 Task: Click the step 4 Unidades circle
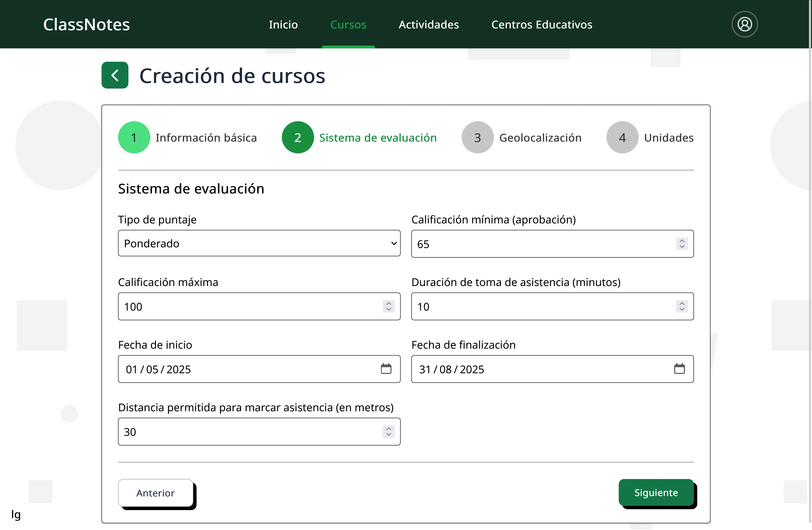[x=622, y=137]
